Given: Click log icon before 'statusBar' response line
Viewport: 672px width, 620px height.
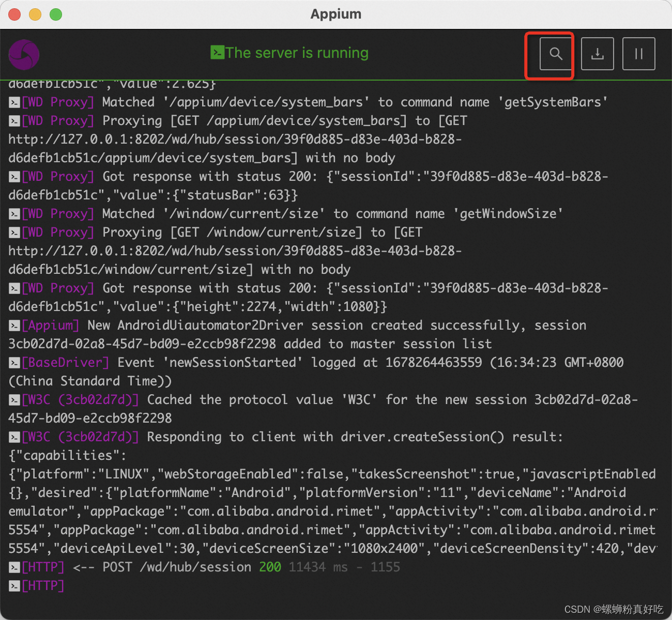Looking at the screenshot, I should click(14, 177).
